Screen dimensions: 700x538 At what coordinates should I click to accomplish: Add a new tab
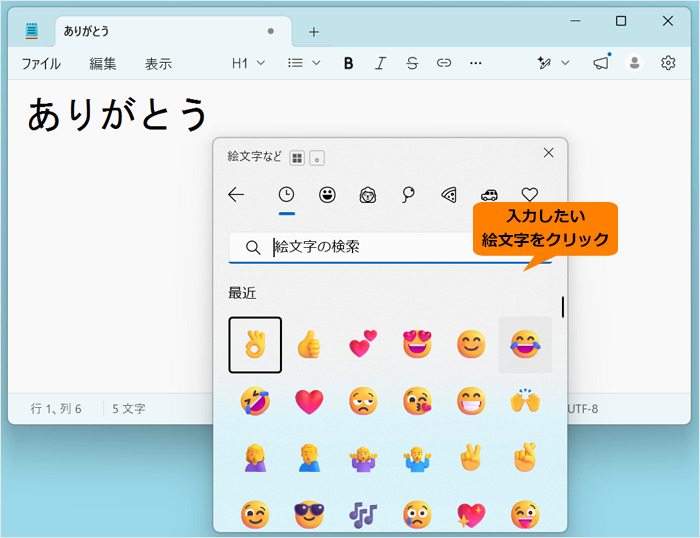pos(313,32)
